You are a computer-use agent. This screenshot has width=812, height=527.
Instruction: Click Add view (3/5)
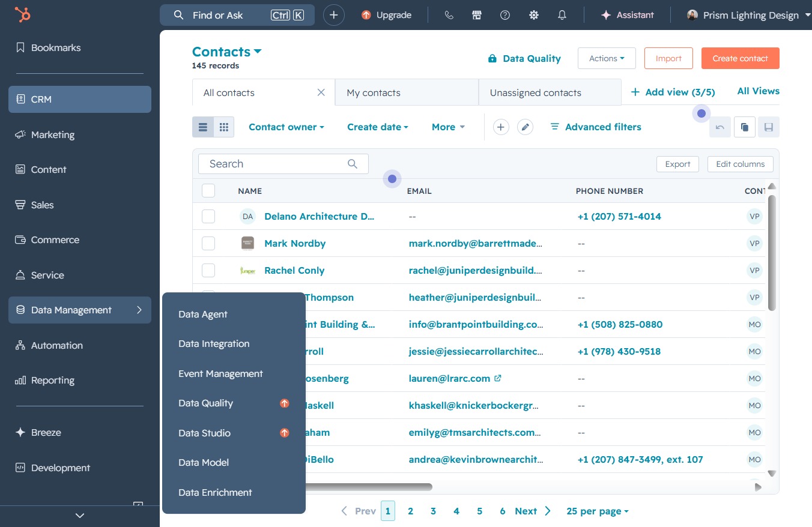click(673, 92)
